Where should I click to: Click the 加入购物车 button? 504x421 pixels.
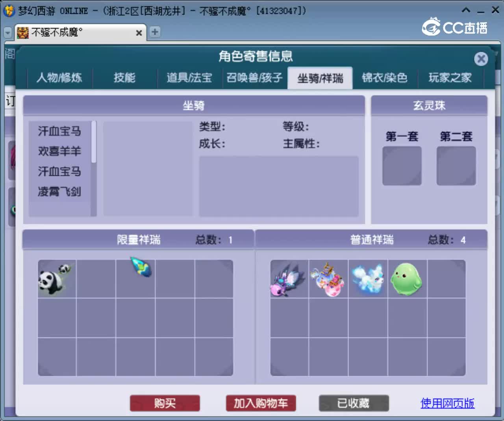coord(261,403)
